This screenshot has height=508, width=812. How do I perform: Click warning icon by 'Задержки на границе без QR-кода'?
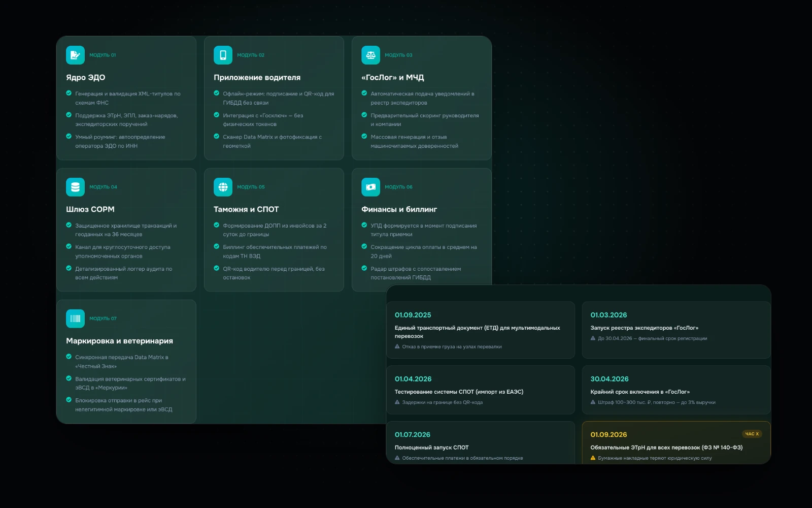click(397, 402)
